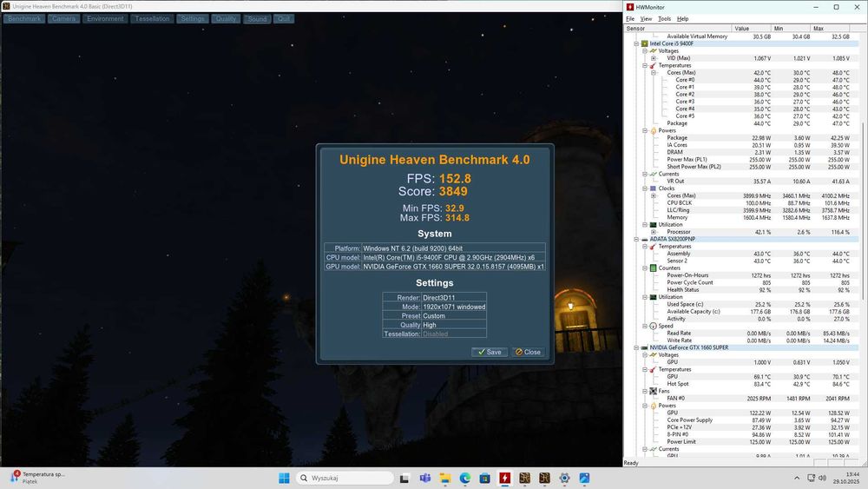The width and height of the screenshot is (868, 489).
Task: Select the Power-On-Hours row
Action: [742, 275]
